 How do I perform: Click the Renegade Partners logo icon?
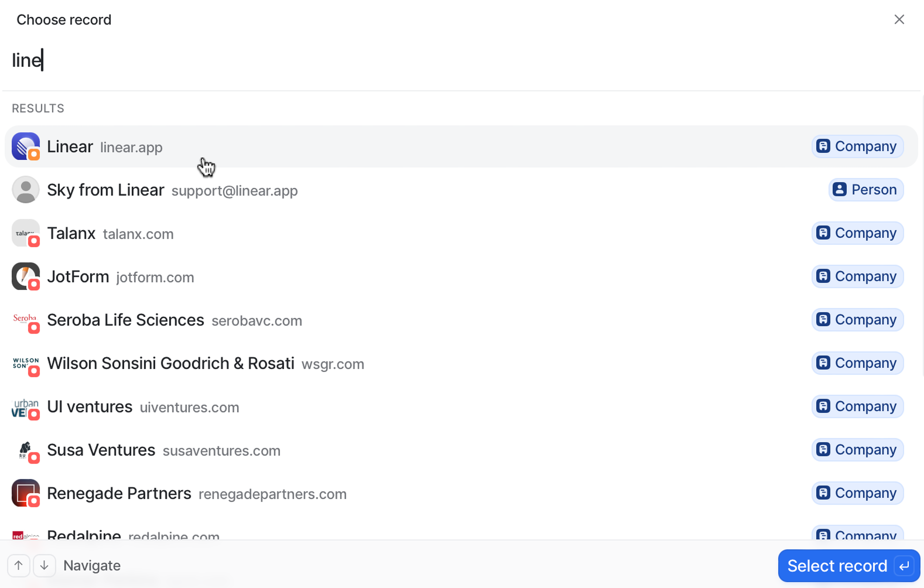coord(25,493)
